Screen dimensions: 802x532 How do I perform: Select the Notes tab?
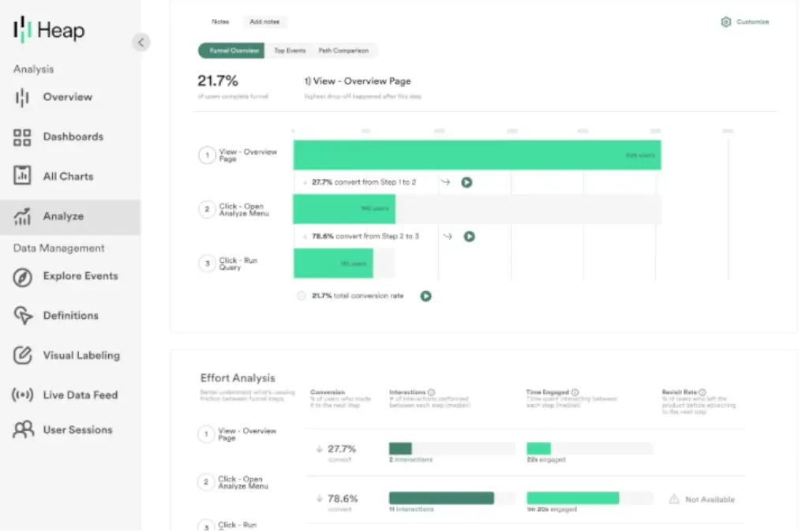[220, 21]
